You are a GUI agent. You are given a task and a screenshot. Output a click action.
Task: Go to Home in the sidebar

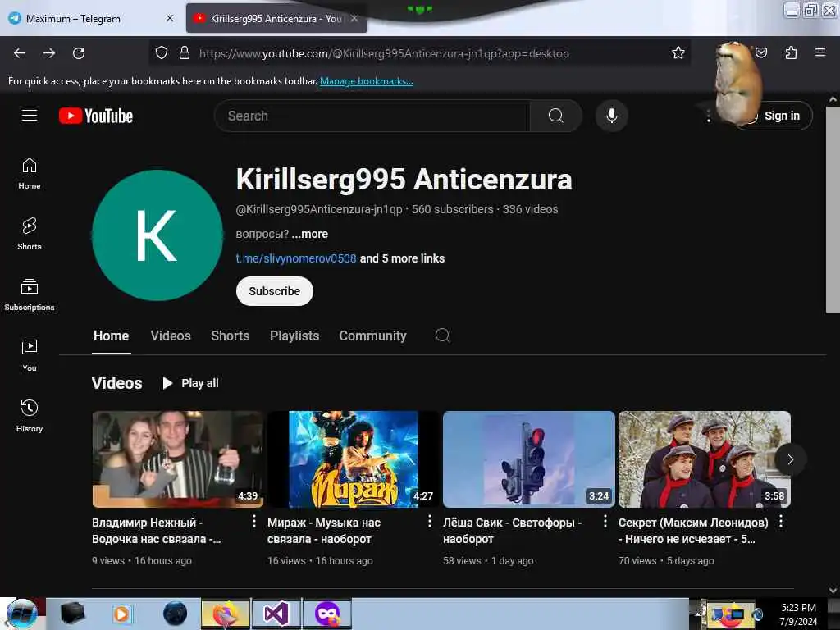(x=30, y=174)
